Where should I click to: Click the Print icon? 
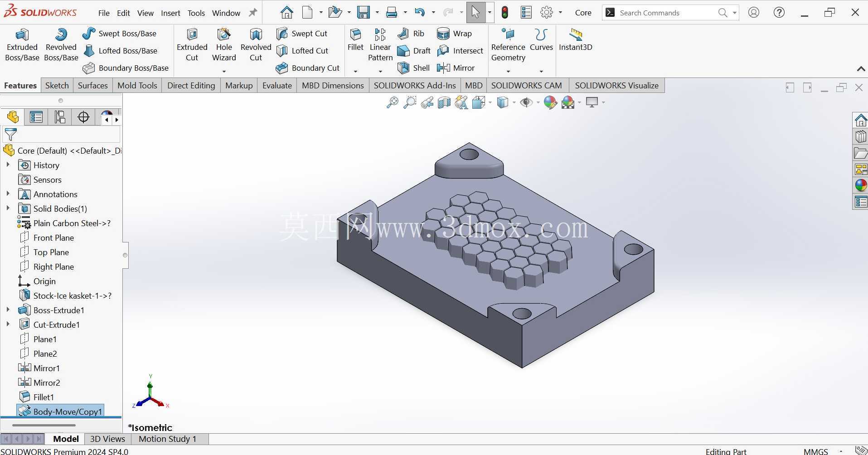[x=391, y=12]
